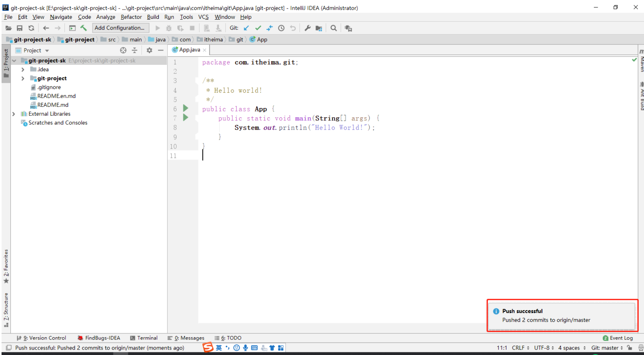Open the Terminal tool window tab
Viewport: 644px width, 355px height.
point(144,338)
